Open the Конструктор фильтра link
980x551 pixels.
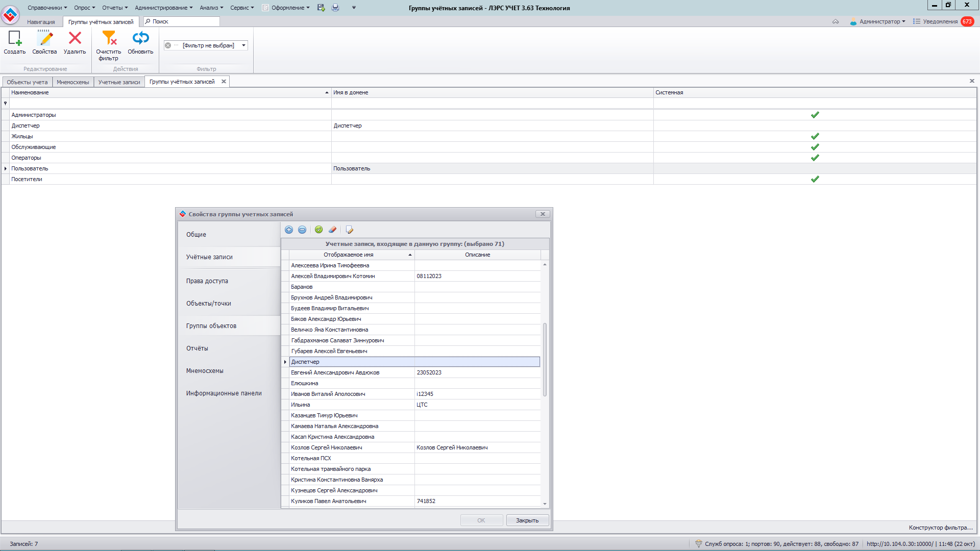[940, 528]
